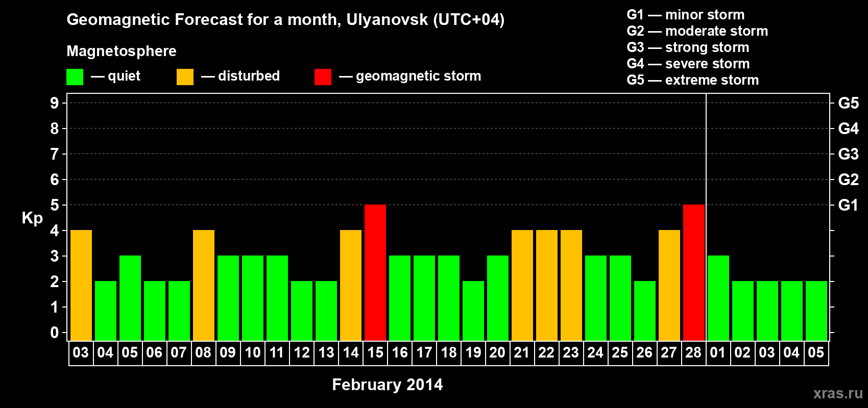Click the date label 12

[x=302, y=352]
